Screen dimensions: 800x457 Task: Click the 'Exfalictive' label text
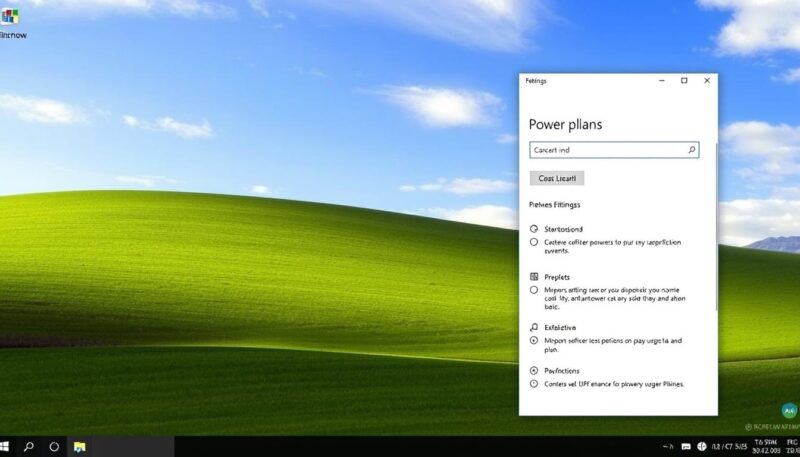[x=560, y=327]
